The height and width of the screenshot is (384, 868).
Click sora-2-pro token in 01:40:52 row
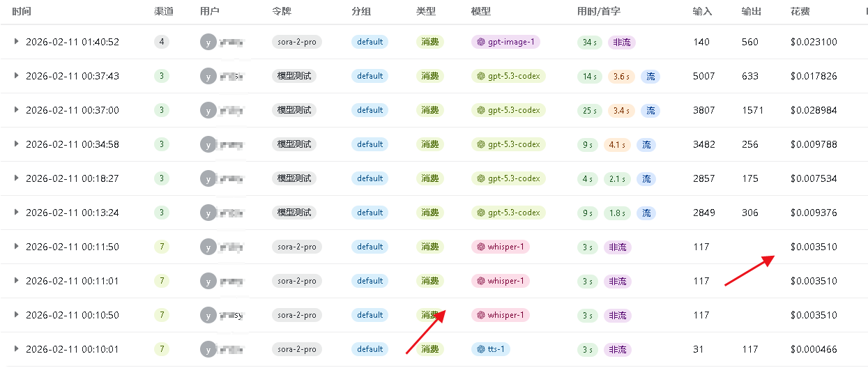pos(296,42)
